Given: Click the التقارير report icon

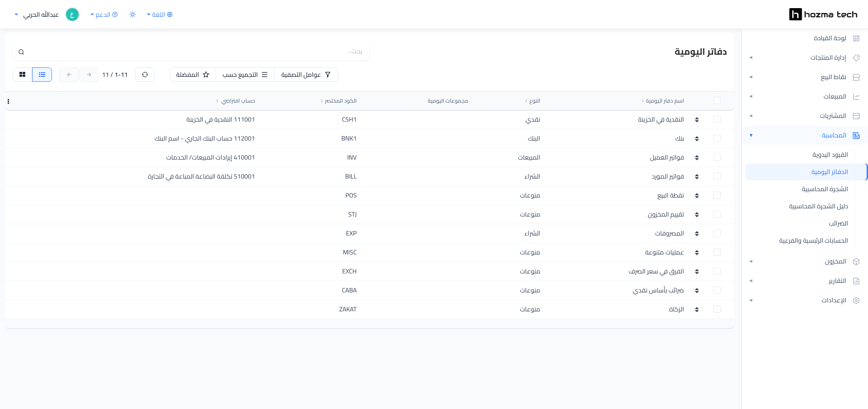Looking at the screenshot, I should [856, 281].
